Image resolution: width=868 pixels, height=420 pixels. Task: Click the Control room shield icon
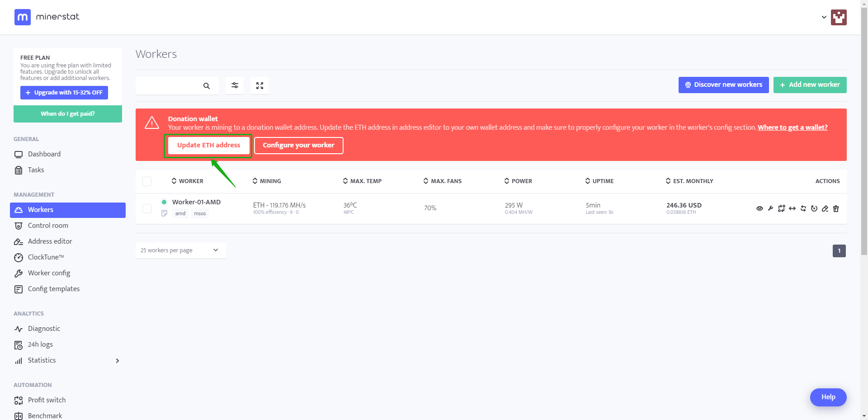pos(19,226)
